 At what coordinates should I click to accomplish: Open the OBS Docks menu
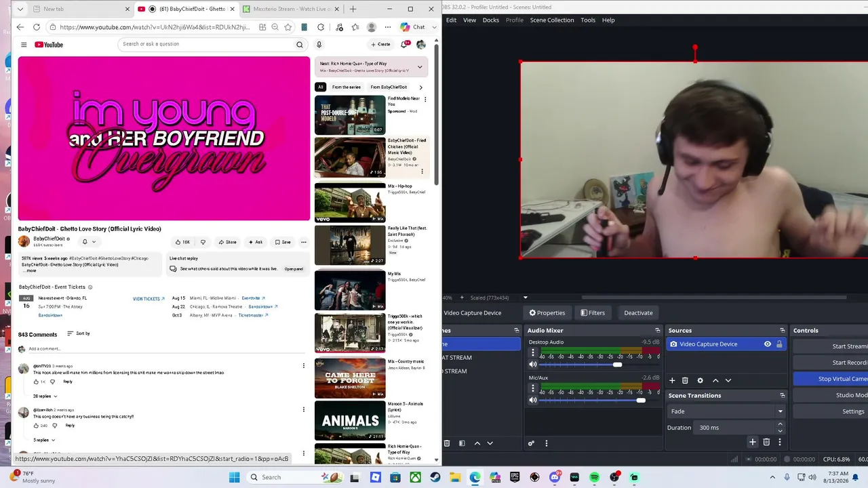pyautogui.click(x=491, y=20)
